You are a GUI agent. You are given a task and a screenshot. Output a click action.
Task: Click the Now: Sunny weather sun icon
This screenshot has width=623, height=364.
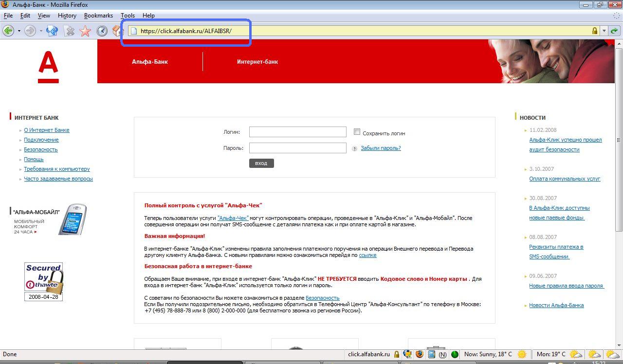[522, 354]
